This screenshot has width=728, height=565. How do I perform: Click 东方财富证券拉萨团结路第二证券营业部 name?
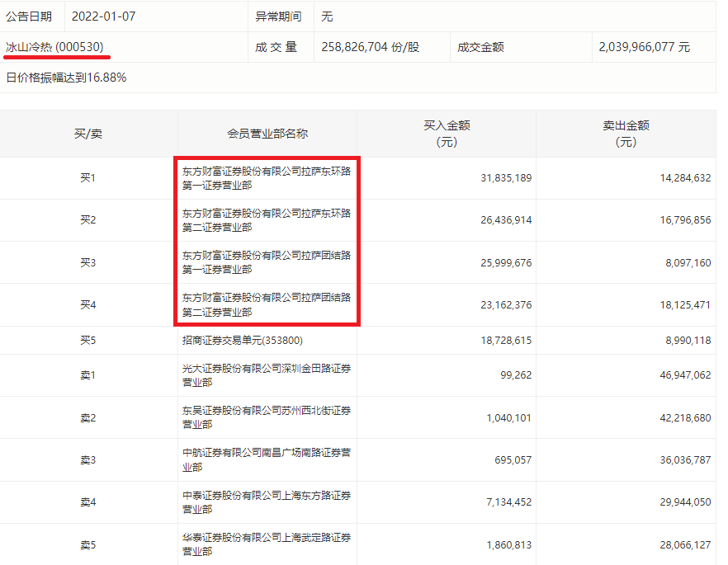coord(267,304)
